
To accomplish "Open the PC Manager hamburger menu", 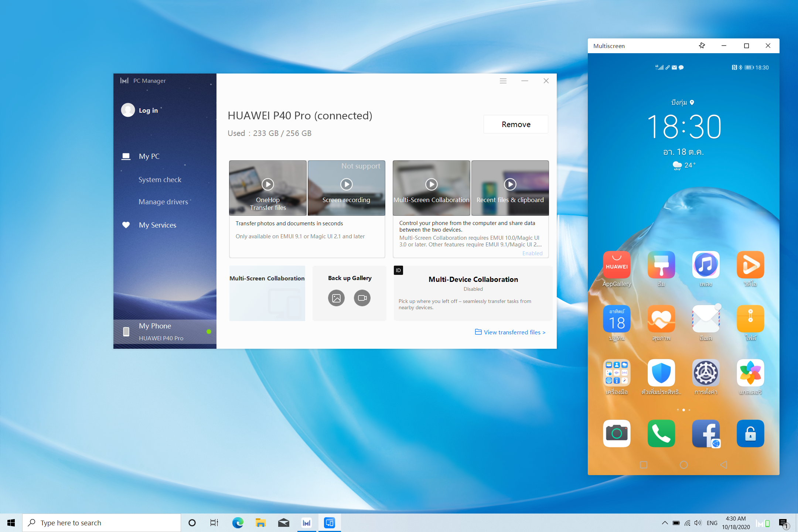I will point(503,81).
